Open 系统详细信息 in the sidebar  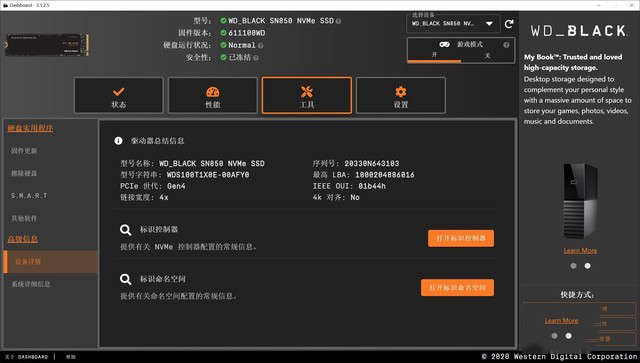coord(31,284)
